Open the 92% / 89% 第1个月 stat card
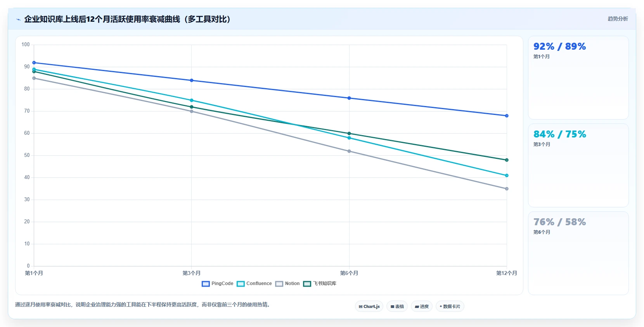Viewport: 644px width, 327px height. [578, 78]
